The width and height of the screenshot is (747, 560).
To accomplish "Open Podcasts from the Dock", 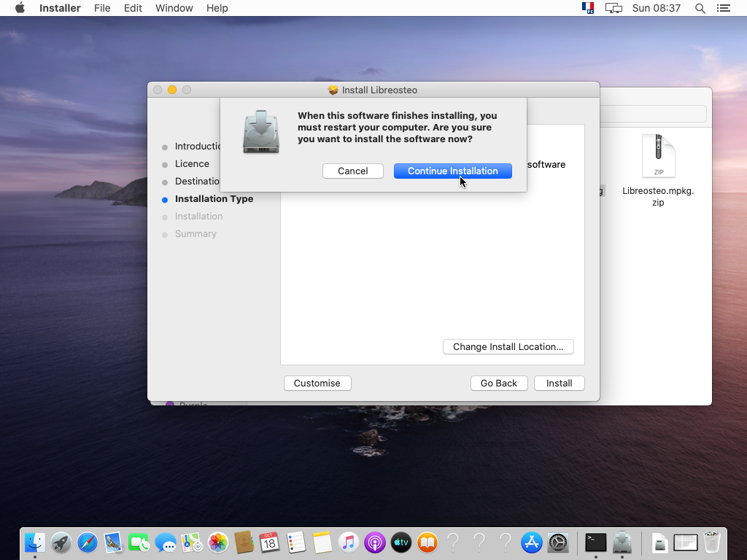I will point(374,542).
